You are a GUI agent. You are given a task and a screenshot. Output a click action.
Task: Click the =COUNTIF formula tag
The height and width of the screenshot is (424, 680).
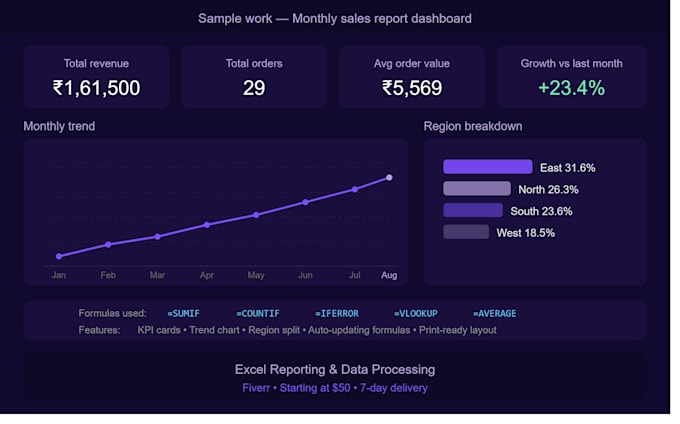click(x=258, y=313)
